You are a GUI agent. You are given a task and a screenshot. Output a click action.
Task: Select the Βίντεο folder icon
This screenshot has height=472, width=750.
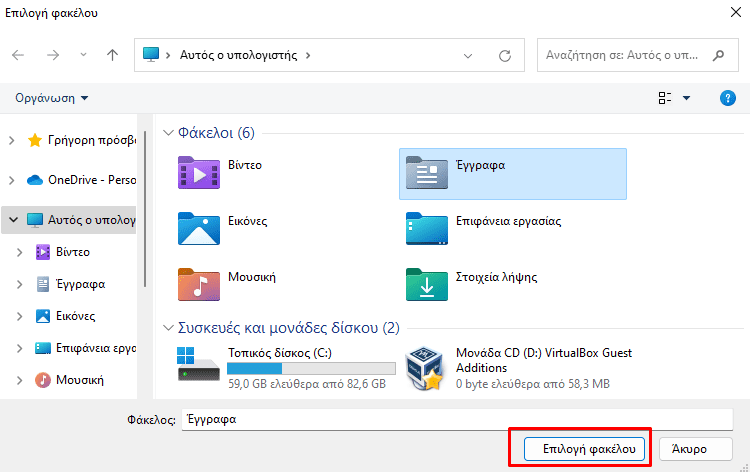coord(199,173)
